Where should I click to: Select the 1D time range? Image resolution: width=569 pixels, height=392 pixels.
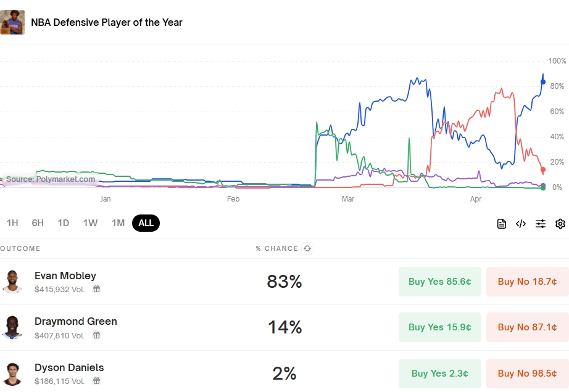64,223
